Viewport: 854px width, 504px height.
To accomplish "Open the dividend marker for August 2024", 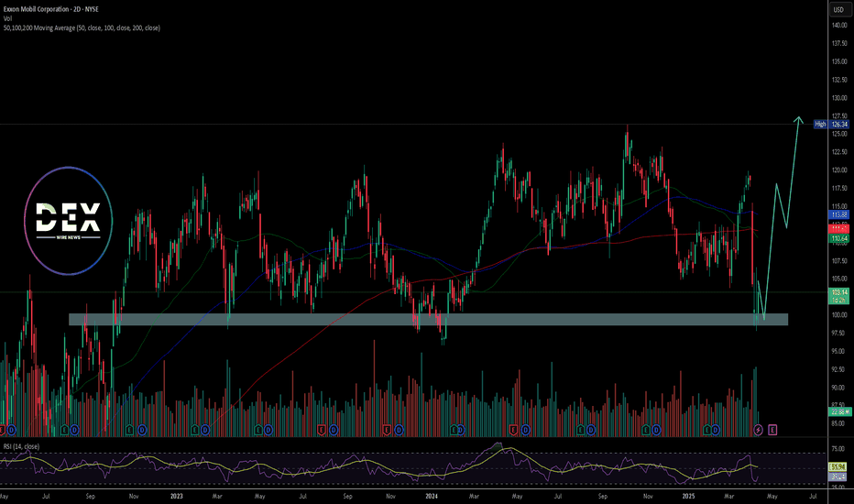I will pos(591,430).
